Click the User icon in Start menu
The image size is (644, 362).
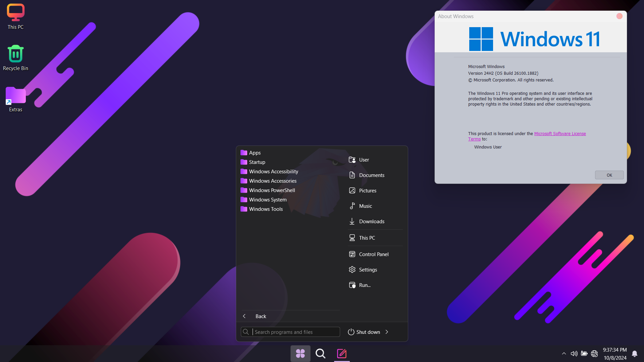pyautogui.click(x=352, y=160)
